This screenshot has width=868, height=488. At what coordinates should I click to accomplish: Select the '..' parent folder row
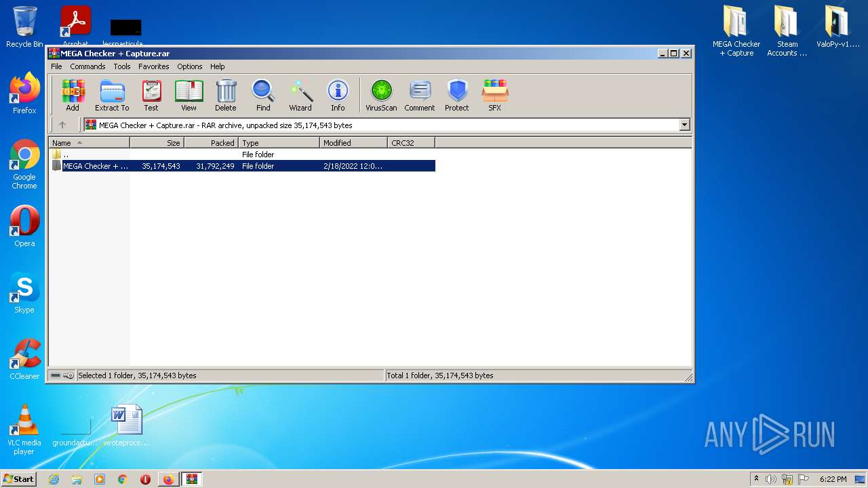pyautogui.click(x=243, y=155)
